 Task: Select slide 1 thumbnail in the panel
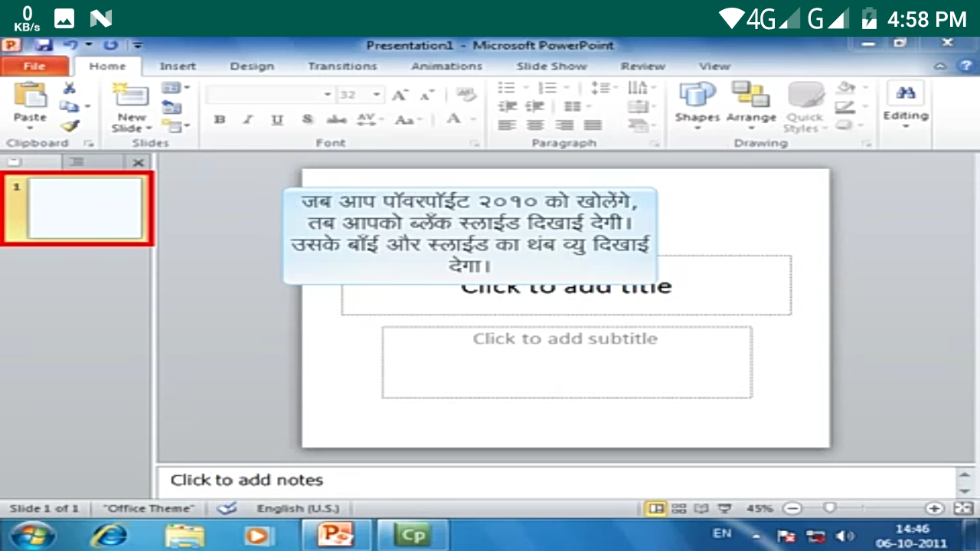point(85,208)
